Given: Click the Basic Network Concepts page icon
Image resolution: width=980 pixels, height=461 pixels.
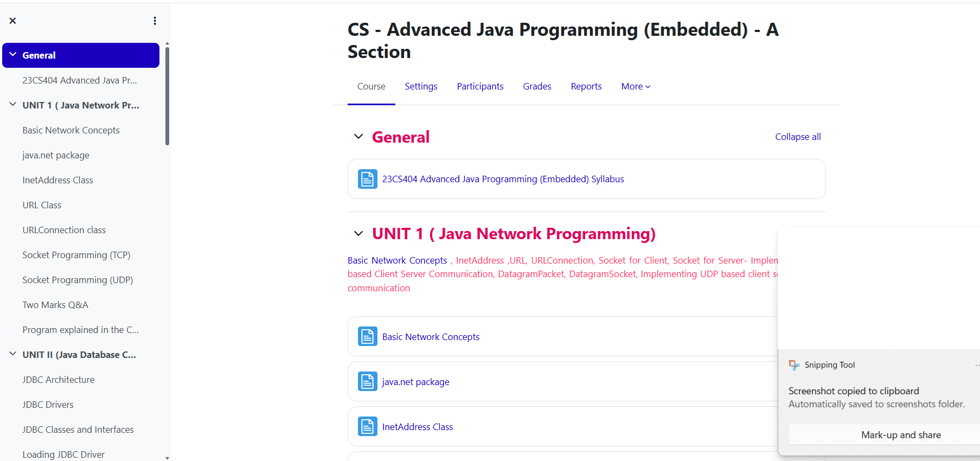Looking at the screenshot, I should click(x=367, y=337).
